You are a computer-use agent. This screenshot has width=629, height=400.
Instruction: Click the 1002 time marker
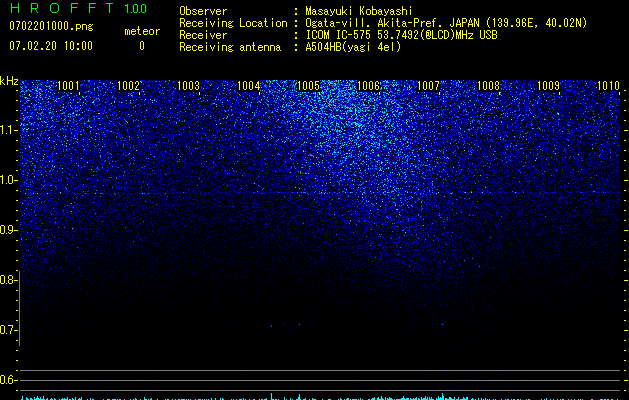click(128, 86)
